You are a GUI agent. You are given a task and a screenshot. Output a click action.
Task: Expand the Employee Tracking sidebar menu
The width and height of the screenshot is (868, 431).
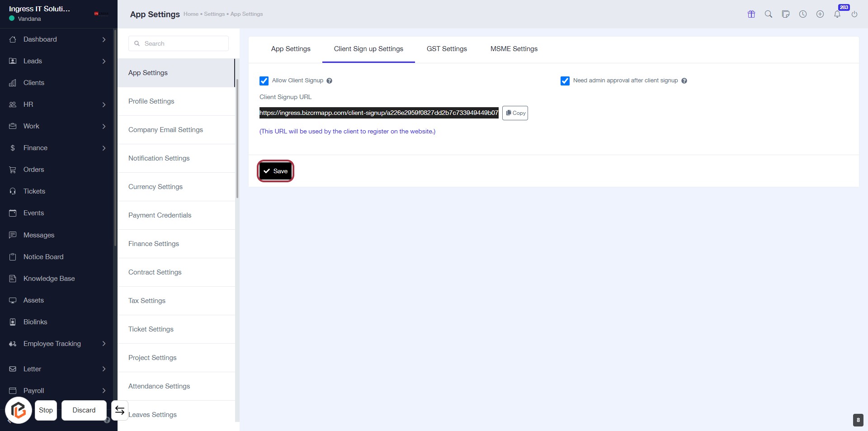tap(57, 344)
